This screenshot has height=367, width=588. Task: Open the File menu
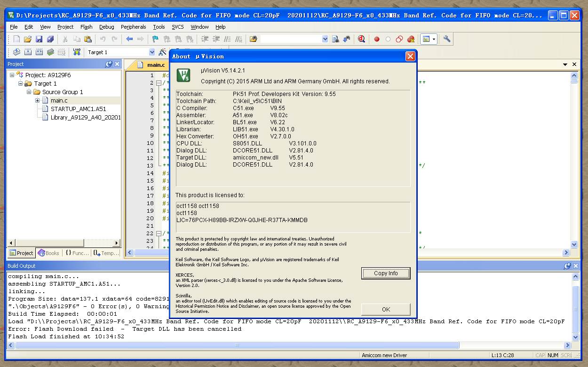pos(14,27)
